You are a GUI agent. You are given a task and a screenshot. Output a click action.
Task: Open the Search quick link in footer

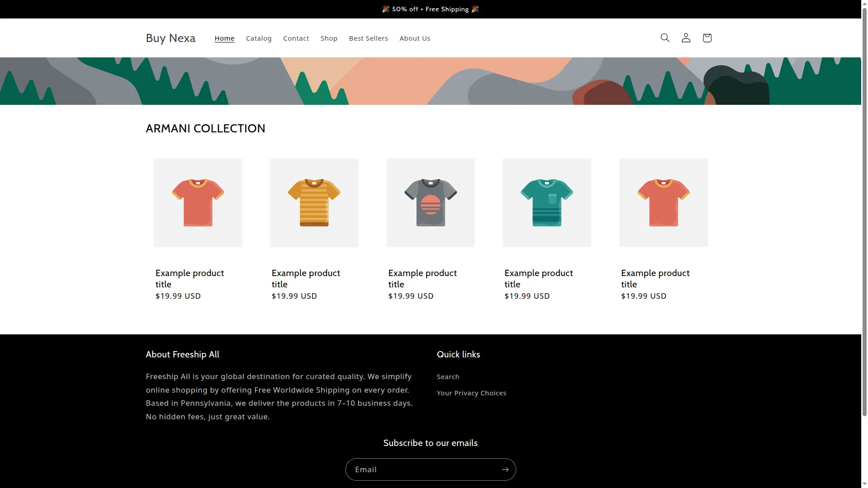pos(448,377)
